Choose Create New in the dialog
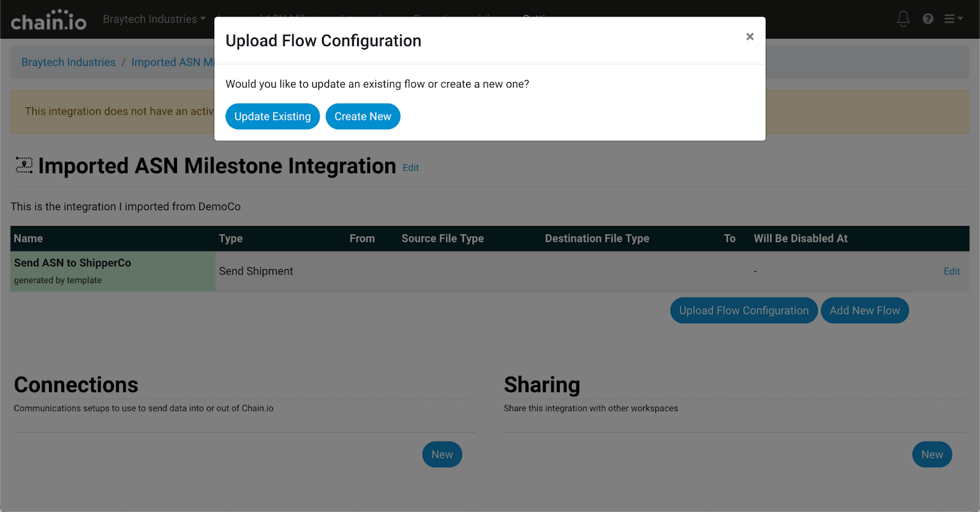 (363, 116)
